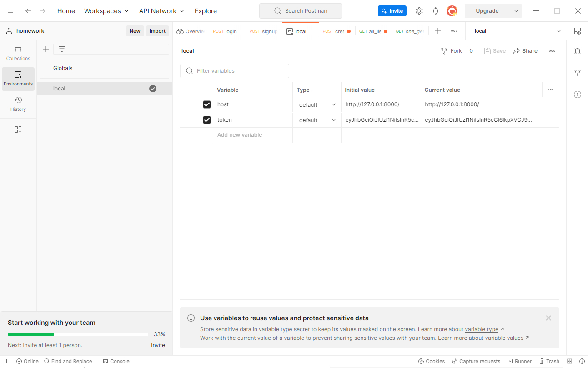This screenshot has height=368, width=588.
Task: Open Collections in the sidebar
Action: [18, 53]
